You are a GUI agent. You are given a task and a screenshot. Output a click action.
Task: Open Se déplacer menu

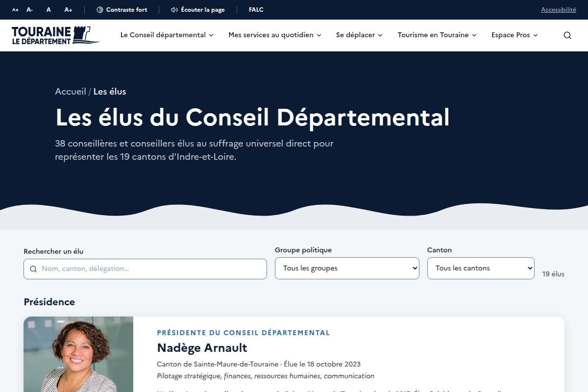[x=359, y=35]
